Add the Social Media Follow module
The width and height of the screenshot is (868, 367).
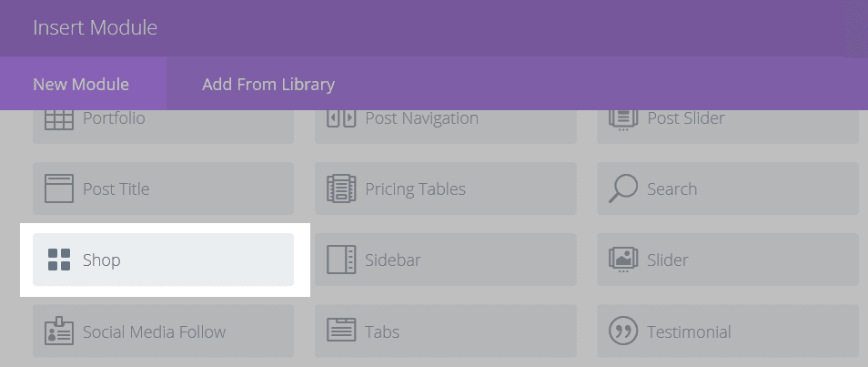click(164, 331)
